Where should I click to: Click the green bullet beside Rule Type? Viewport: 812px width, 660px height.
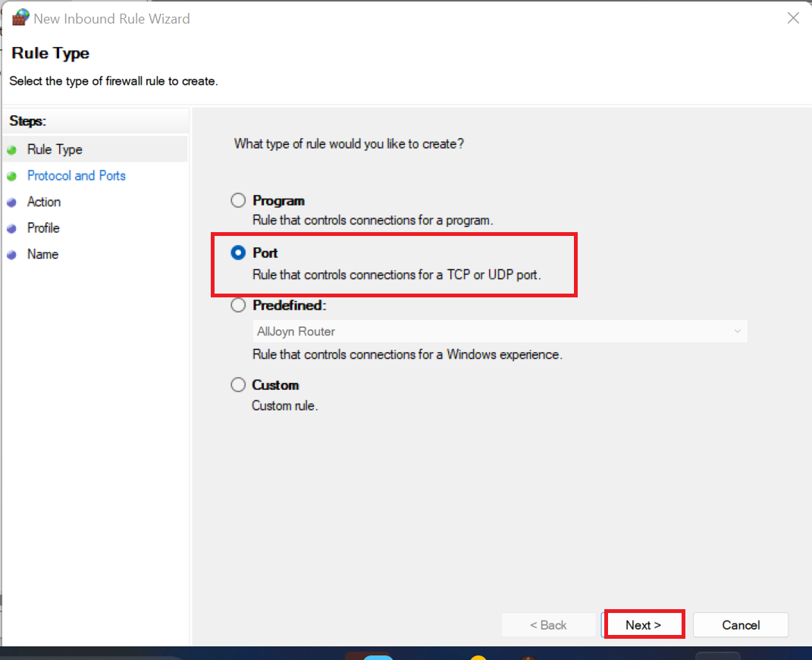click(x=12, y=150)
